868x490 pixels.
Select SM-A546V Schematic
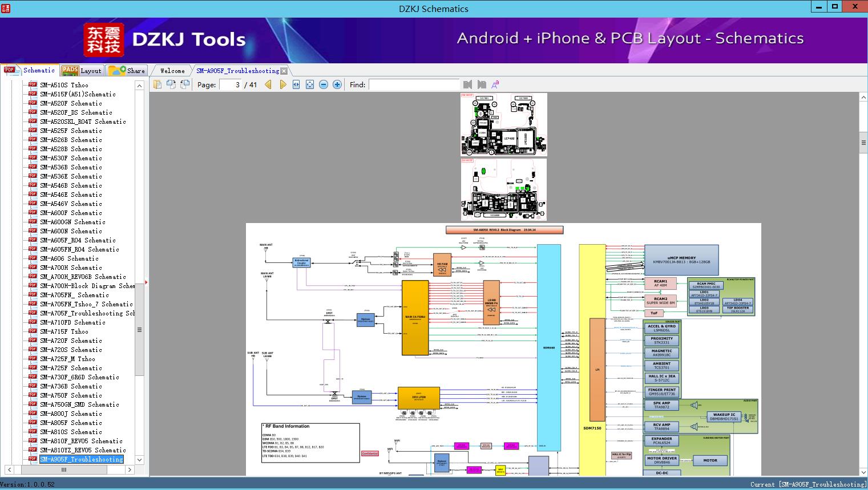coord(71,204)
